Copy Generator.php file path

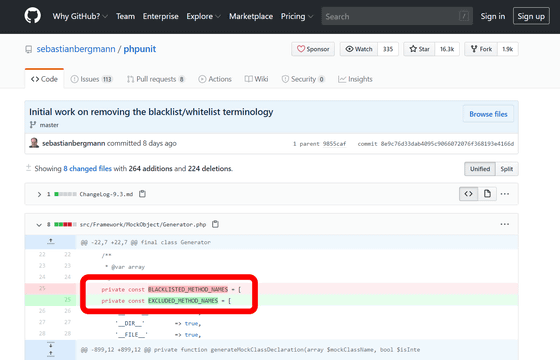[215, 224]
